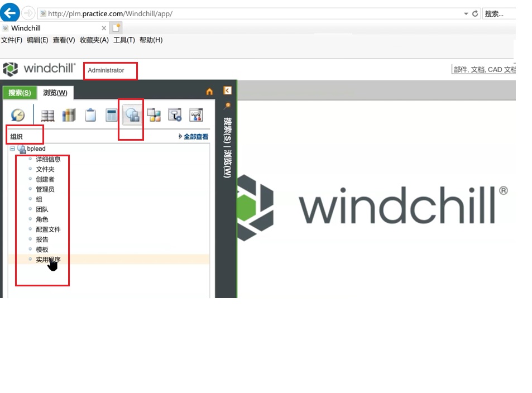532x393 pixels.
Task: Go to home page via house icon
Action: point(209,92)
